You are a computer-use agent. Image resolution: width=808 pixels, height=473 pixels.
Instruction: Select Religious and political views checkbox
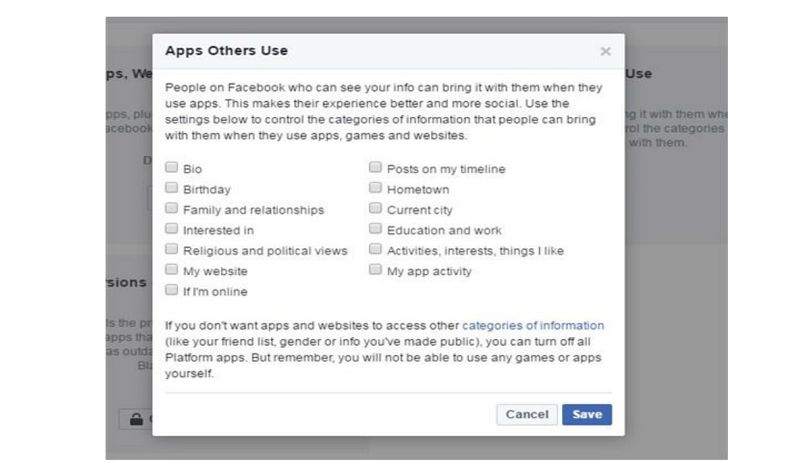172,249
